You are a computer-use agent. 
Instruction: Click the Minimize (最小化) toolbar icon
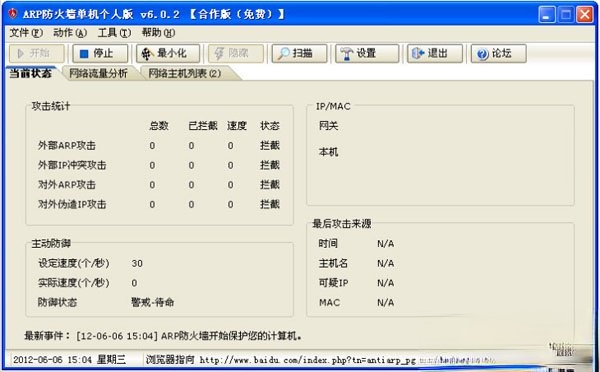[147, 54]
